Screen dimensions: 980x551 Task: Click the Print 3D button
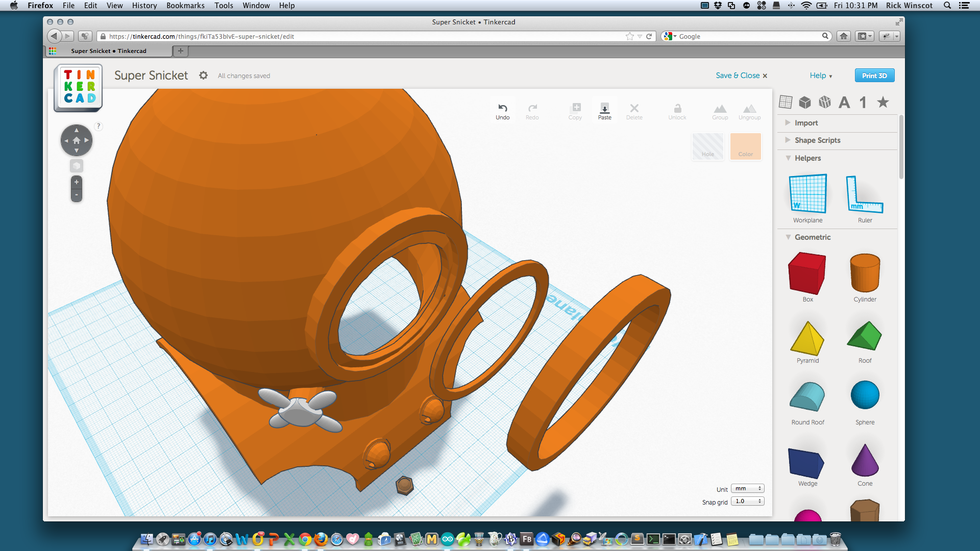874,76
